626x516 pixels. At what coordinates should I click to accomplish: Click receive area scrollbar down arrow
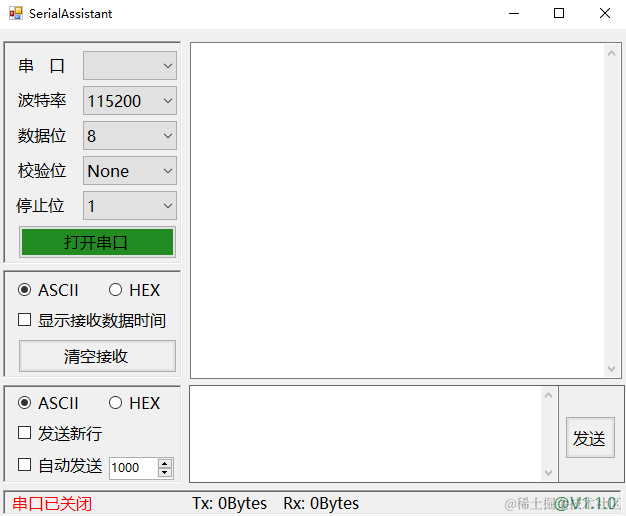pos(611,368)
